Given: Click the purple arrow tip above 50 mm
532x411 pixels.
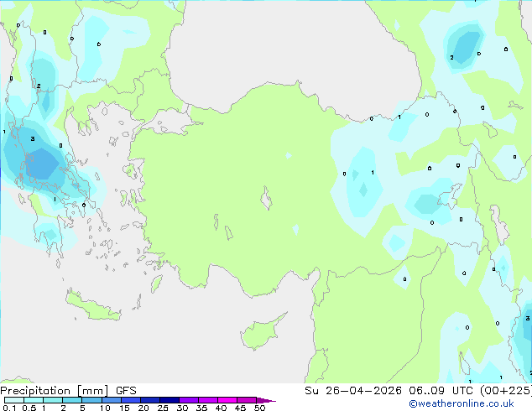Looking at the screenshot, I should click(x=266, y=400).
